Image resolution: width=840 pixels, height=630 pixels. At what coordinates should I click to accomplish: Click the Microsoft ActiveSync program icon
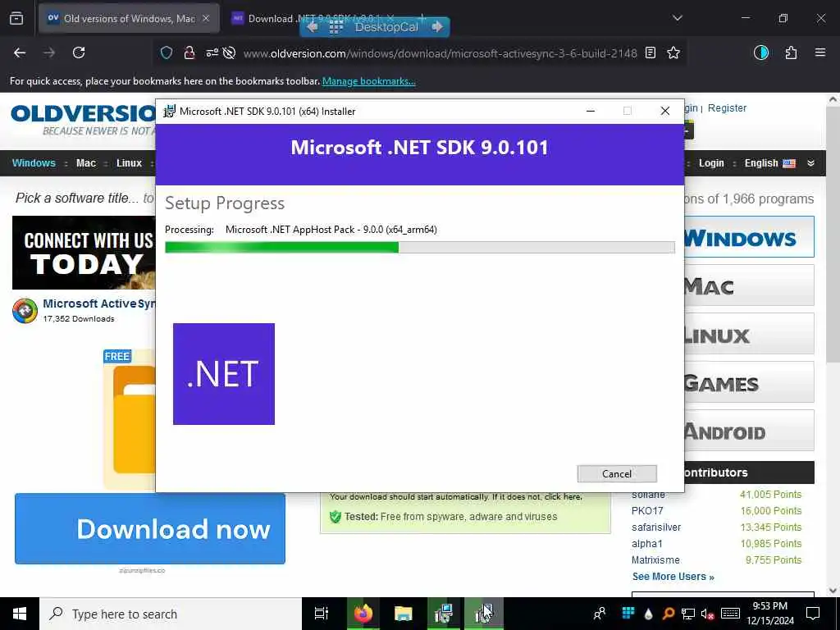tap(25, 310)
